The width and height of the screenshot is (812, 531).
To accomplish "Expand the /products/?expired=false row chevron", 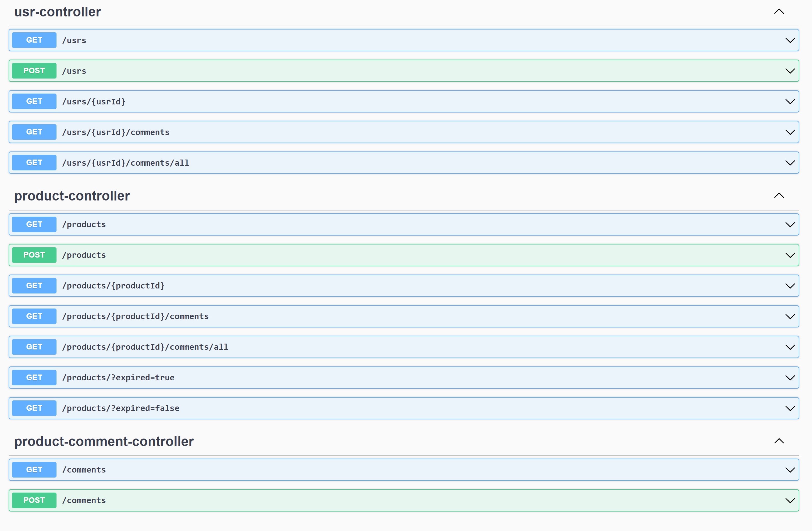I will click(x=790, y=408).
